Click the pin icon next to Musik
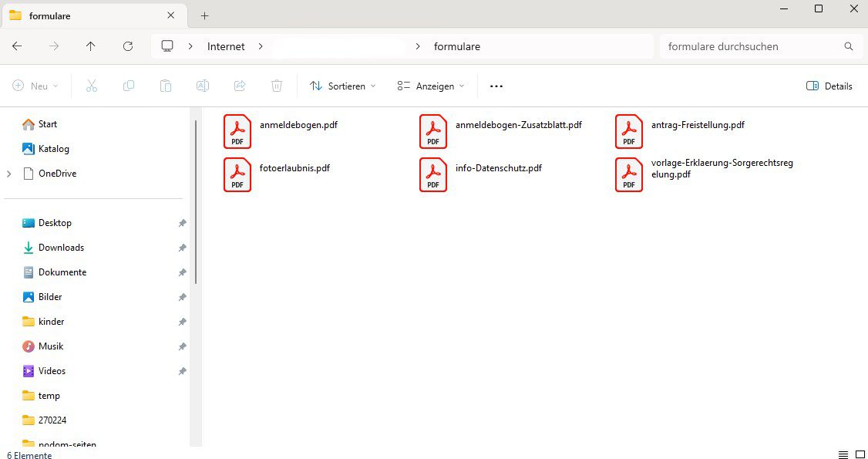The height and width of the screenshot is (459, 868). (182, 346)
